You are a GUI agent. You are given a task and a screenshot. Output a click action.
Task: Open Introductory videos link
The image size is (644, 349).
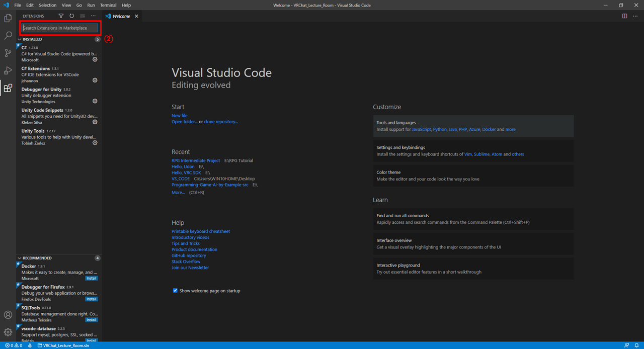pyautogui.click(x=190, y=237)
